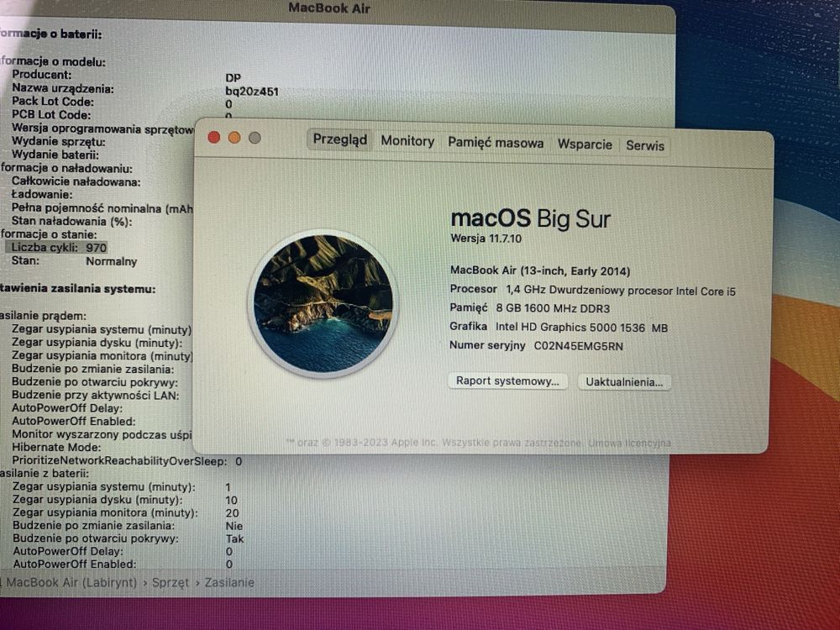Open the Umowa licencyjna link
The width and height of the screenshot is (840, 630).
click(x=629, y=443)
